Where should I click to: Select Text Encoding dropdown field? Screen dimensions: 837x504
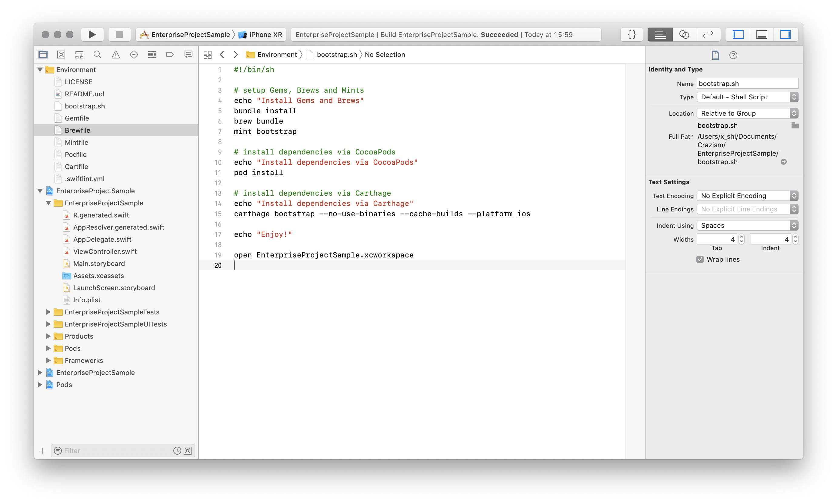747,195
